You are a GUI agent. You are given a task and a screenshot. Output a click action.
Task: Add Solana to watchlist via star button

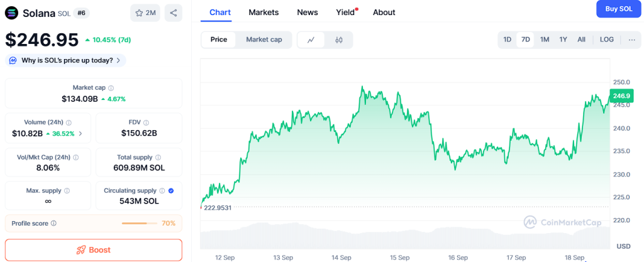click(145, 13)
